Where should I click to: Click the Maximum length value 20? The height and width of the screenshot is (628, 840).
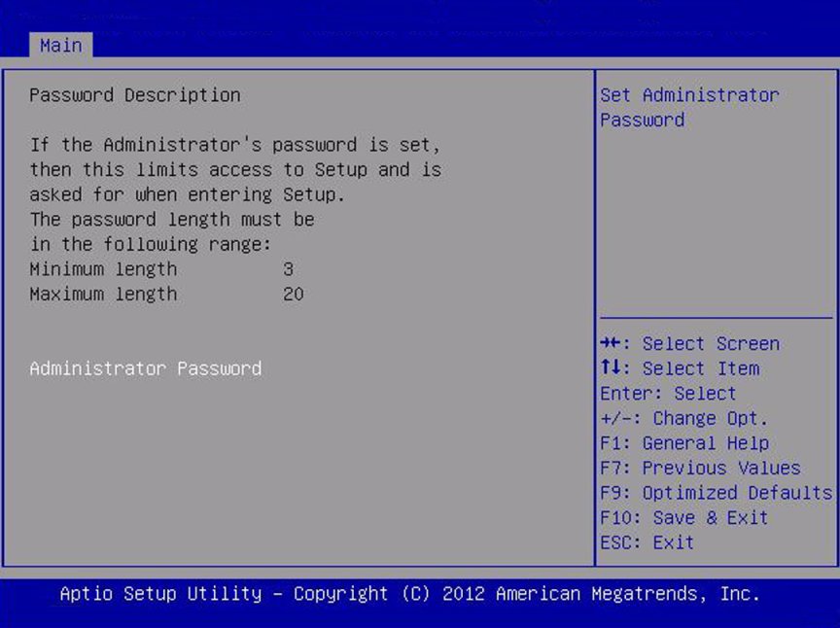[x=293, y=294]
